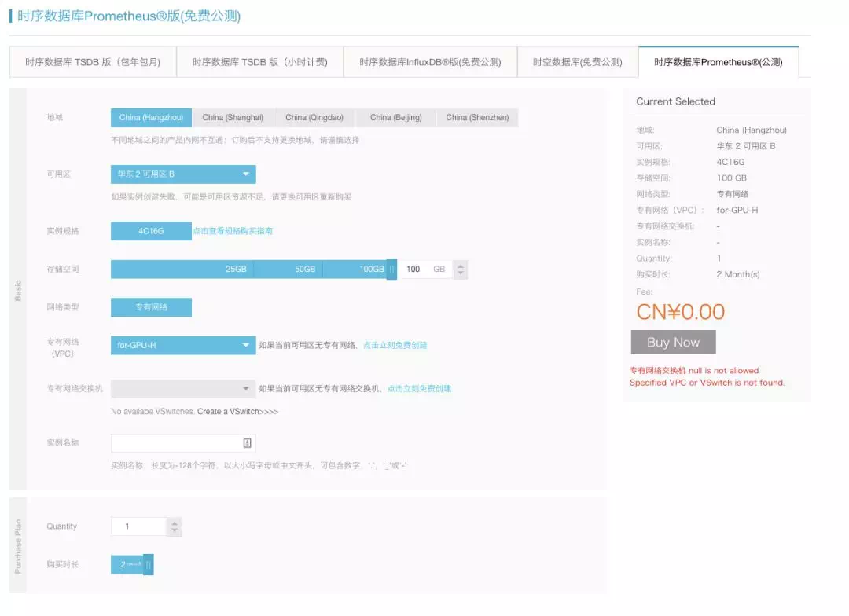Screen dimensions: 849x616
Task: Open the 时空数据库(免费公测) tab
Action: click(x=578, y=62)
